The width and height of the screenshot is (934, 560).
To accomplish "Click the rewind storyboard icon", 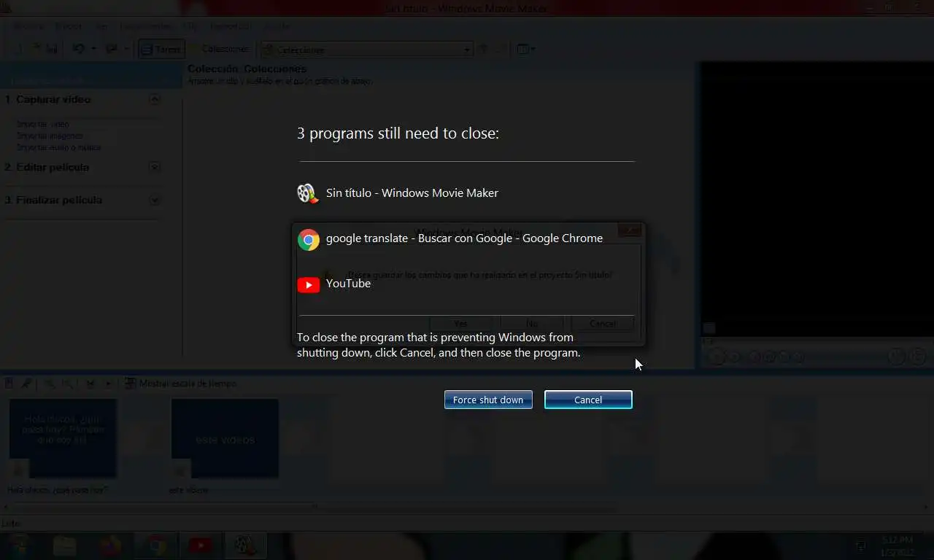I will [90, 384].
